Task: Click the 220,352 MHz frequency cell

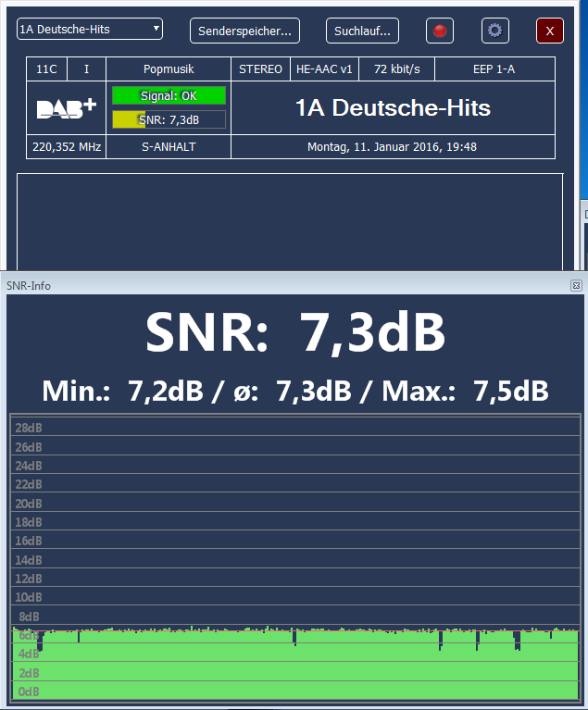Action: (x=66, y=147)
